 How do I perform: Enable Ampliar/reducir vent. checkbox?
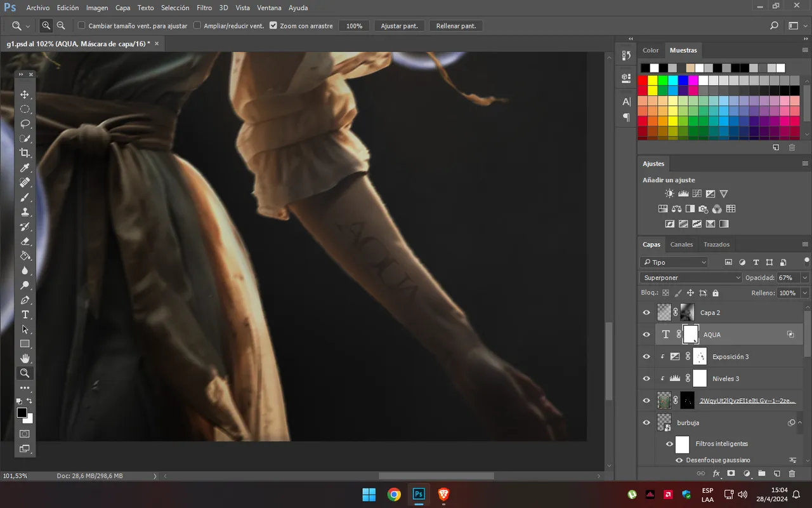pyautogui.click(x=197, y=26)
